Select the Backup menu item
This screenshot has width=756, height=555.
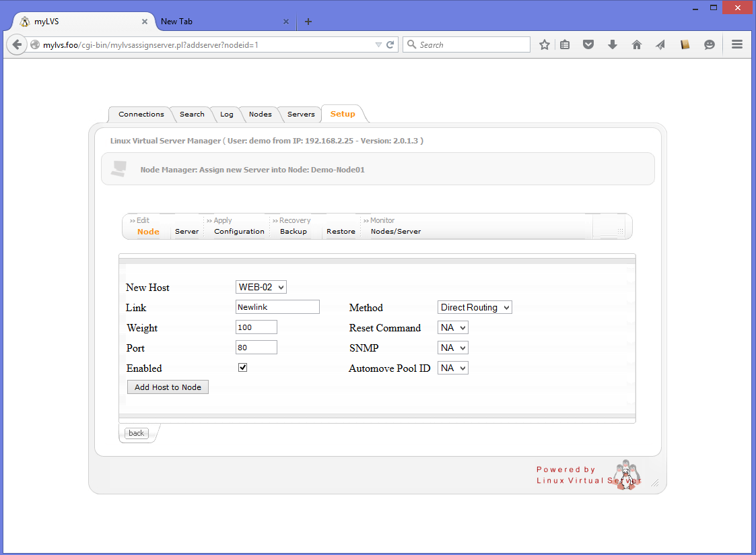tap(294, 232)
